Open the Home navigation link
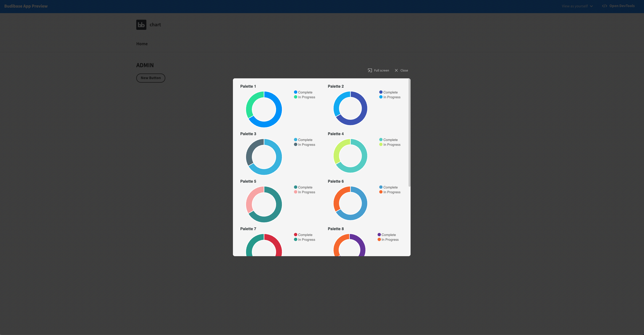 click(142, 44)
